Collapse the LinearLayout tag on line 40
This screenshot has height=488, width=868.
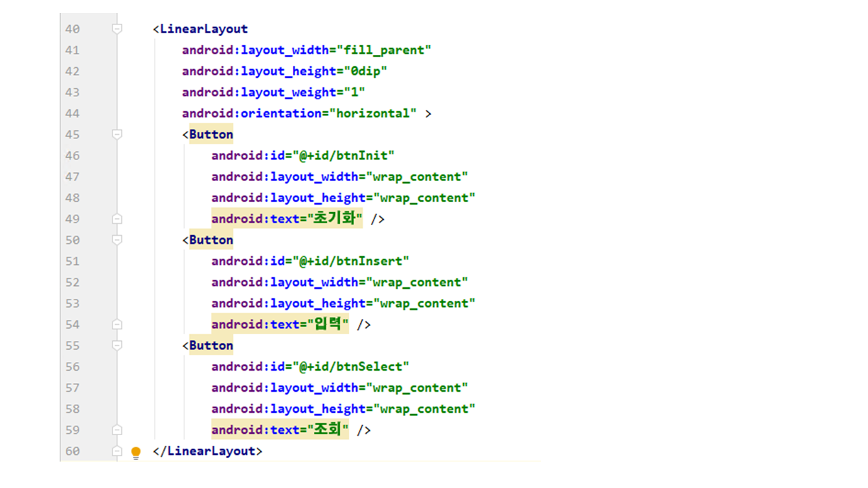[117, 29]
